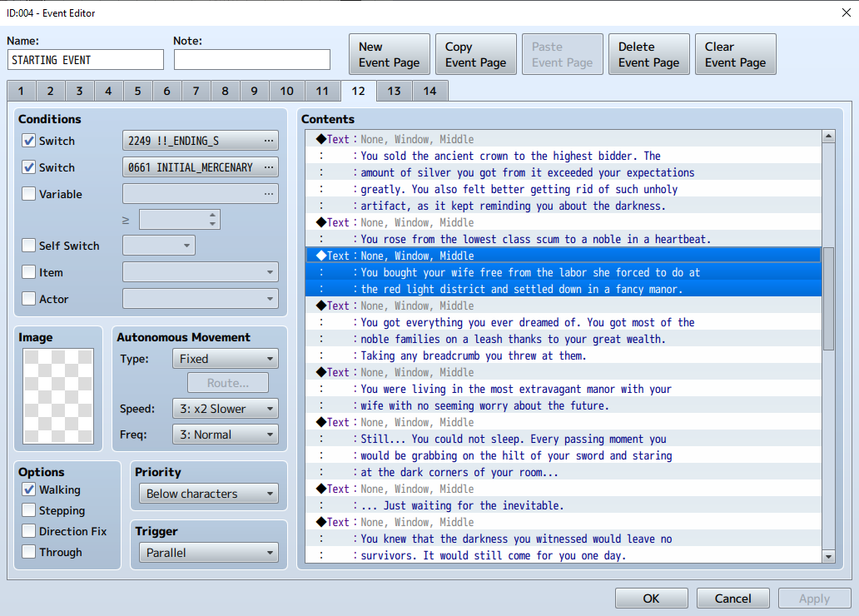
Task: Enable the Actor condition checkbox
Action: tap(28, 299)
